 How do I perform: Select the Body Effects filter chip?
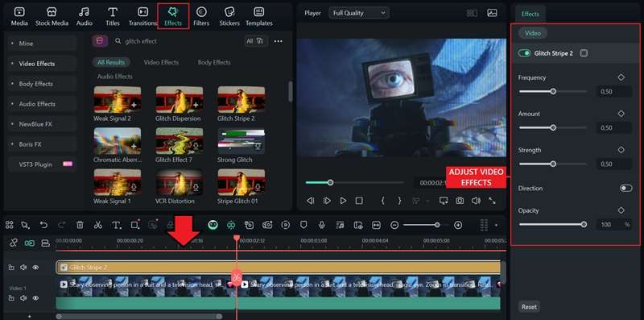coord(214,63)
